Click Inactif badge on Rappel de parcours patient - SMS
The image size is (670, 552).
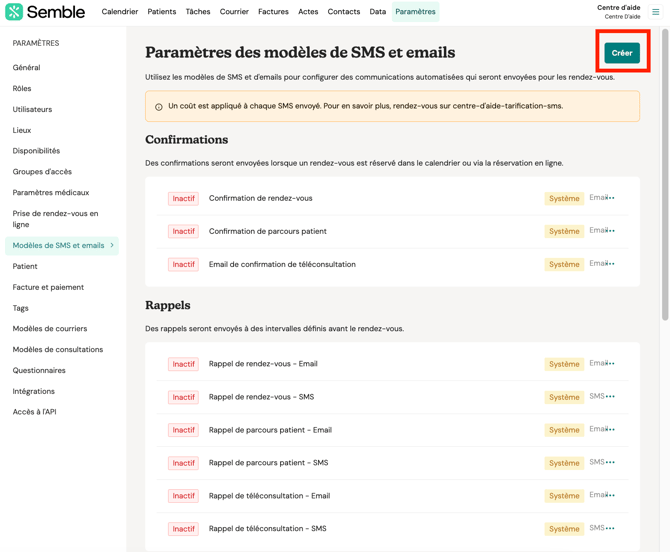[x=184, y=463]
